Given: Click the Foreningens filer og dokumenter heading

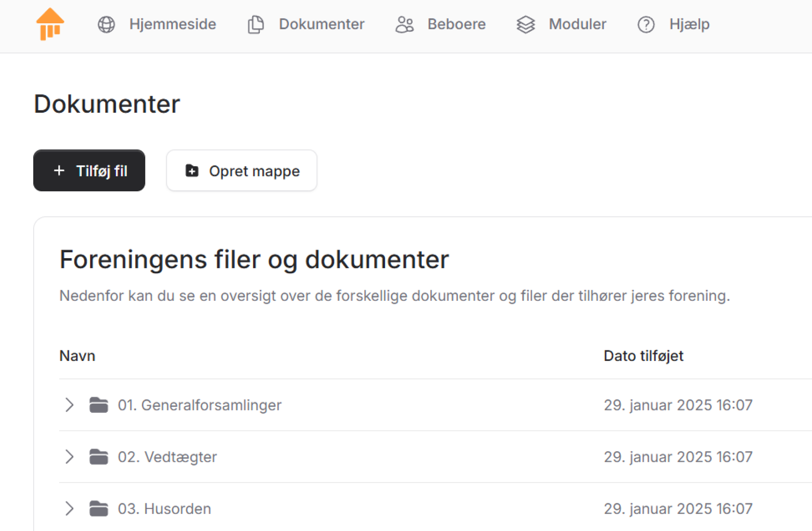Looking at the screenshot, I should (254, 260).
